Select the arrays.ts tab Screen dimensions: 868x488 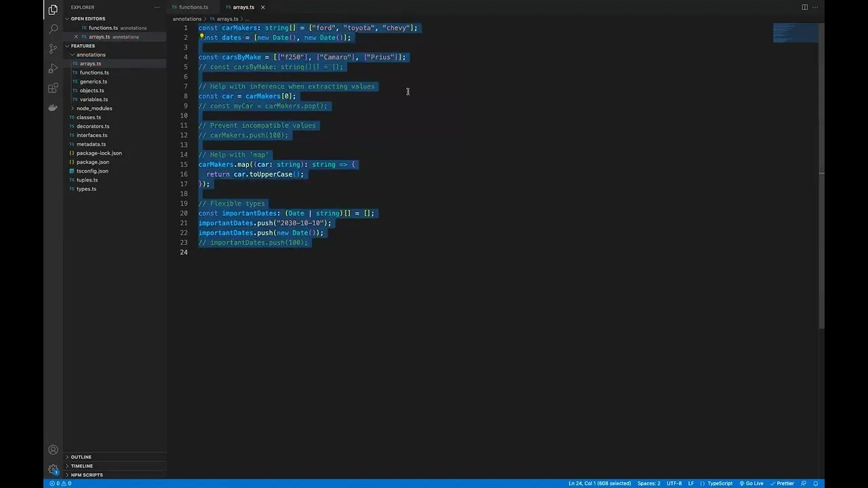pyautogui.click(x=243, y=7)
